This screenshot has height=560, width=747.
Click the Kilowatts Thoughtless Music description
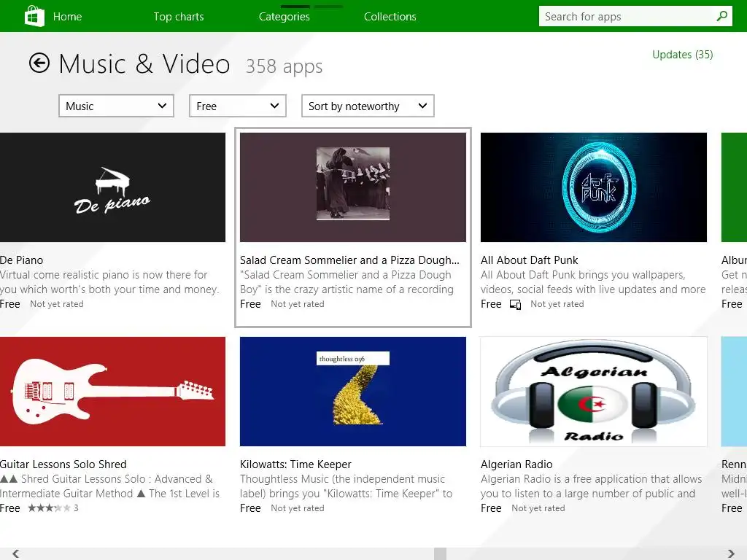coord(347,486)
